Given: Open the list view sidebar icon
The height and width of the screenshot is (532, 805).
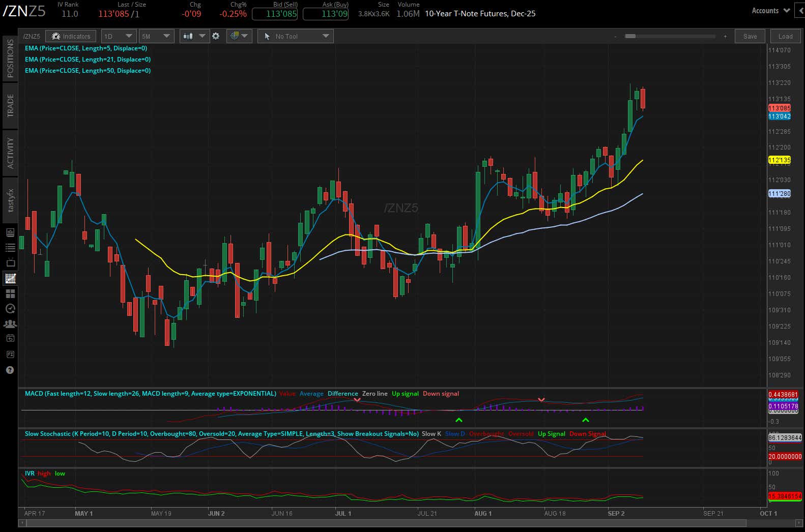Looking at the screenshot, I should (10, 248).
